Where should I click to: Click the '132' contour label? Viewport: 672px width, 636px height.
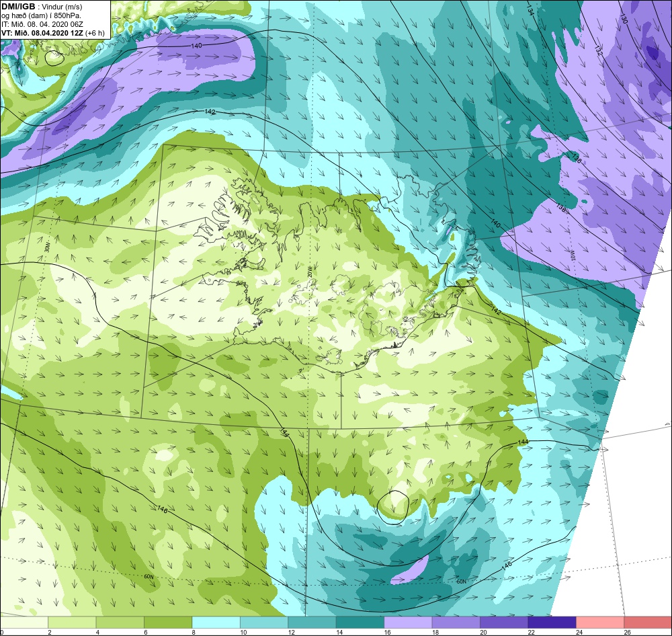598,50
